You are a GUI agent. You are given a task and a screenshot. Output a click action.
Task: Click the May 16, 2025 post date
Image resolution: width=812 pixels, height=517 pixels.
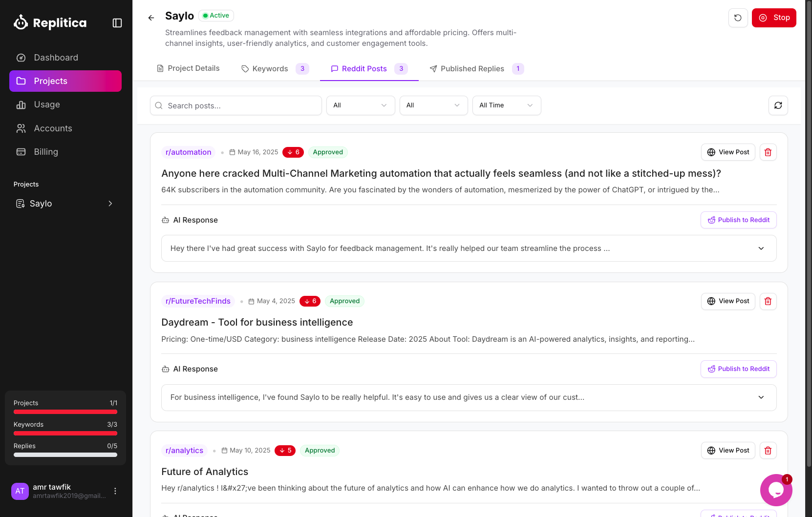pyautogui.click(x=254, y=152)
